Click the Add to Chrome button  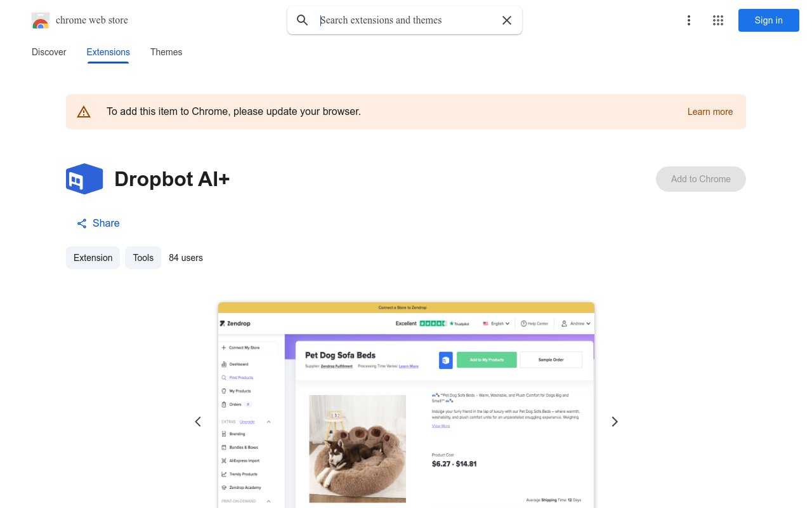701,179
